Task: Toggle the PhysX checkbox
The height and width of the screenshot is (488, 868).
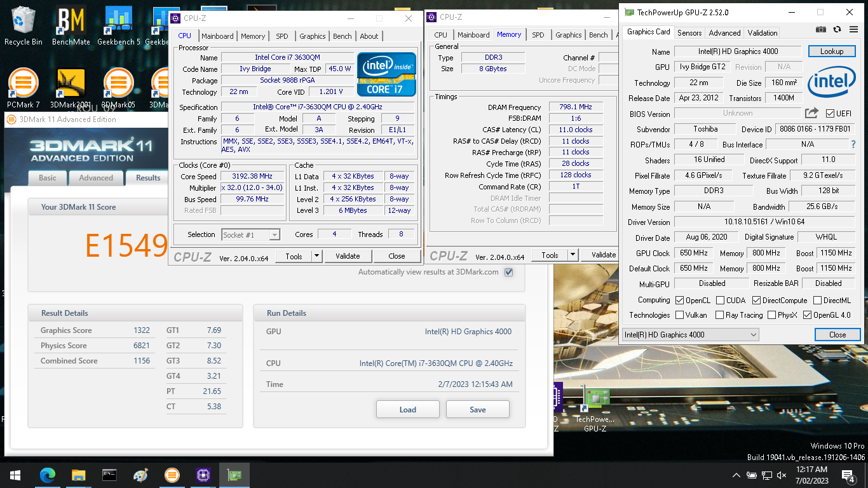Action: coord(771,315)
